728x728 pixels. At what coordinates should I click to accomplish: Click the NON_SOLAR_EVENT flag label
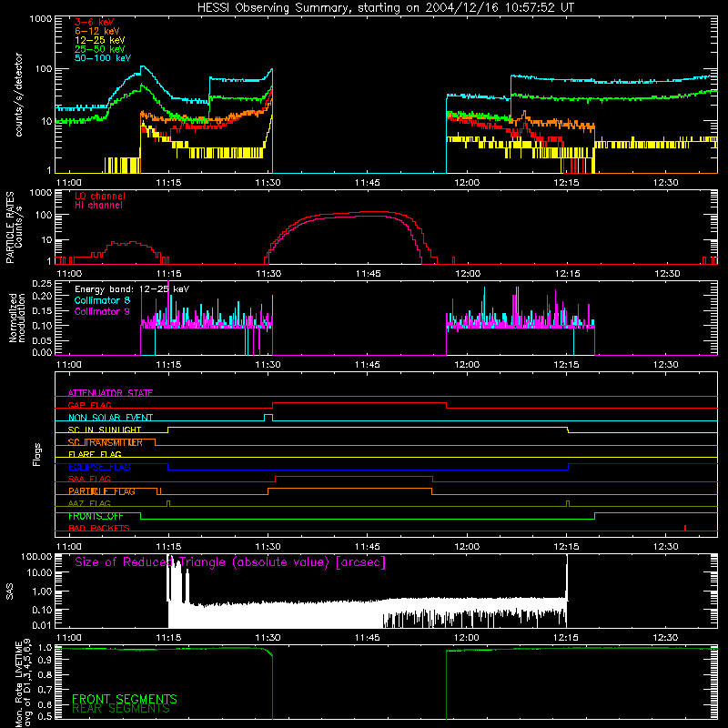coord(110,418)
